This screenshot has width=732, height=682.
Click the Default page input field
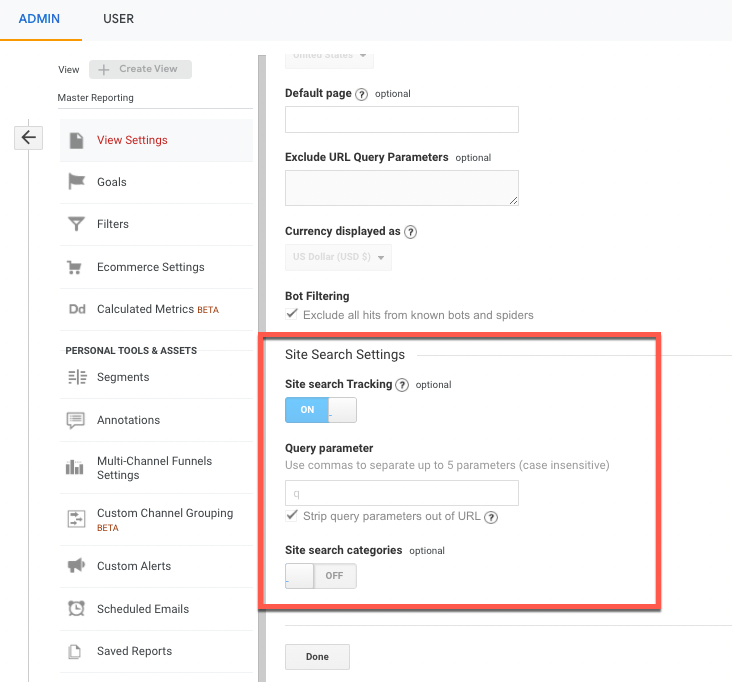(402, 120)
